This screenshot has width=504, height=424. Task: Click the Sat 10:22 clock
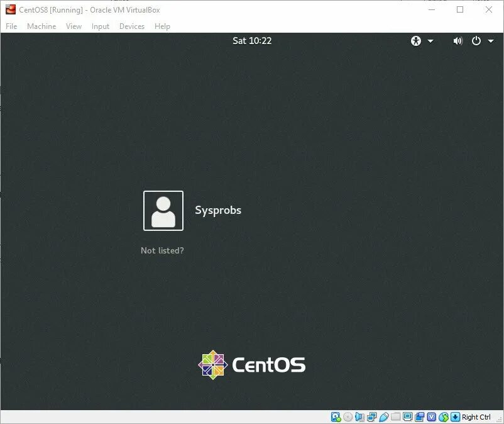tap(252, 41)
